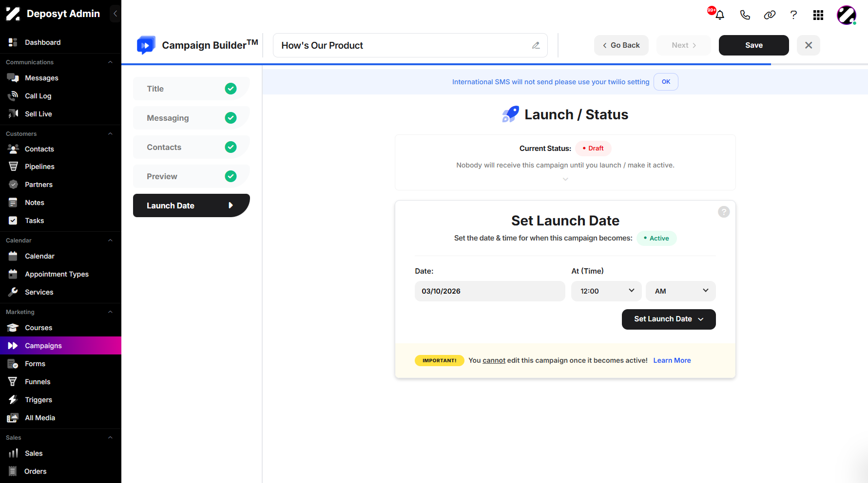Screen dimensions: 868x483
Task: Open Call Log in the sidebar
Action: pyautogui.click(x=60, y=96)
